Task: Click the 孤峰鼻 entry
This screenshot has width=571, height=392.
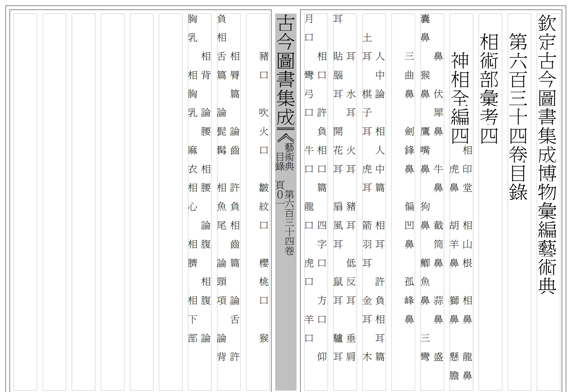Action: coord(409,300)
